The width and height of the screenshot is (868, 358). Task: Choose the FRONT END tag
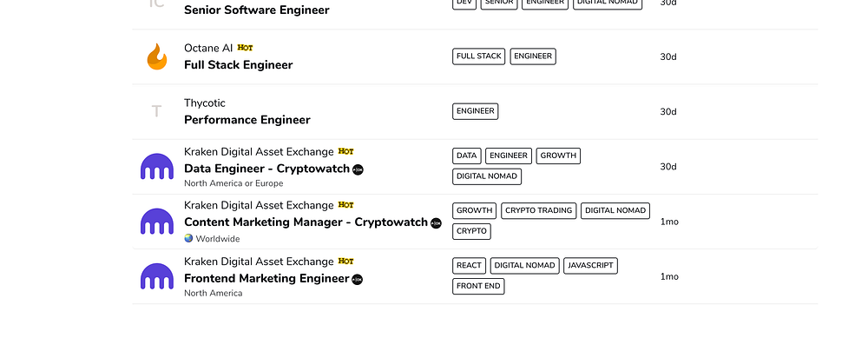pyautogui.click(x=478, y=286)
